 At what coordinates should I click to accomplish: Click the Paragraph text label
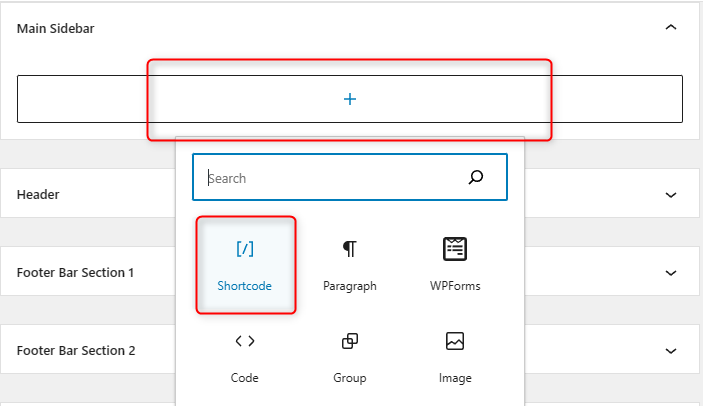pyautogui.click(x=350, y=286)
